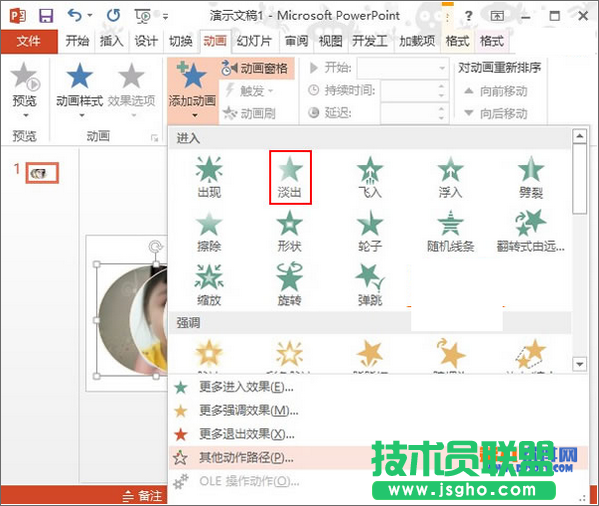Click the PowerPoint application icon
599x506 pixels.
[18, 16]
